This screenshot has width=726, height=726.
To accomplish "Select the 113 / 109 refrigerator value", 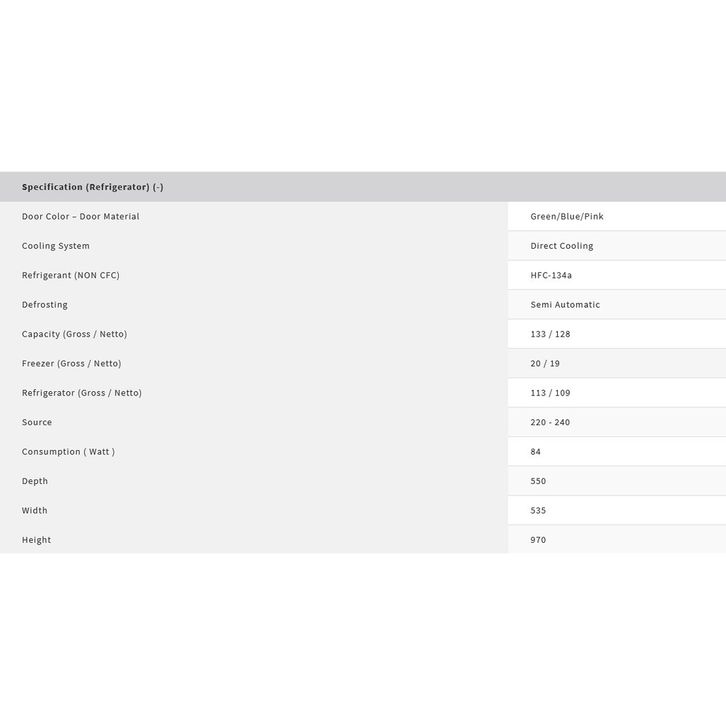I will (x=550, y=393).
